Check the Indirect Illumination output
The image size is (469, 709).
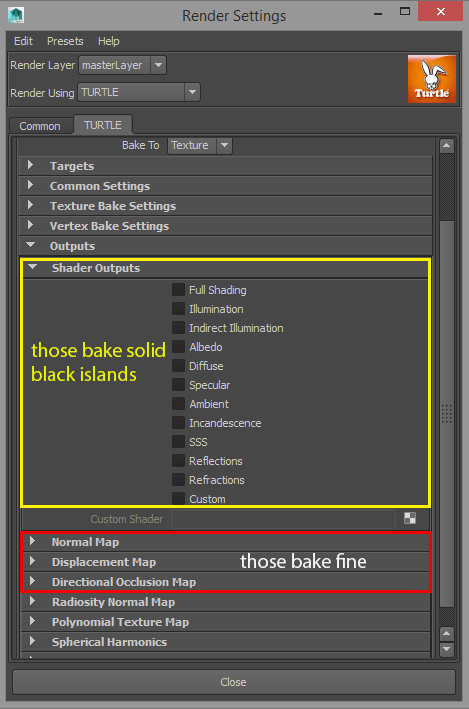pos(178,327)
